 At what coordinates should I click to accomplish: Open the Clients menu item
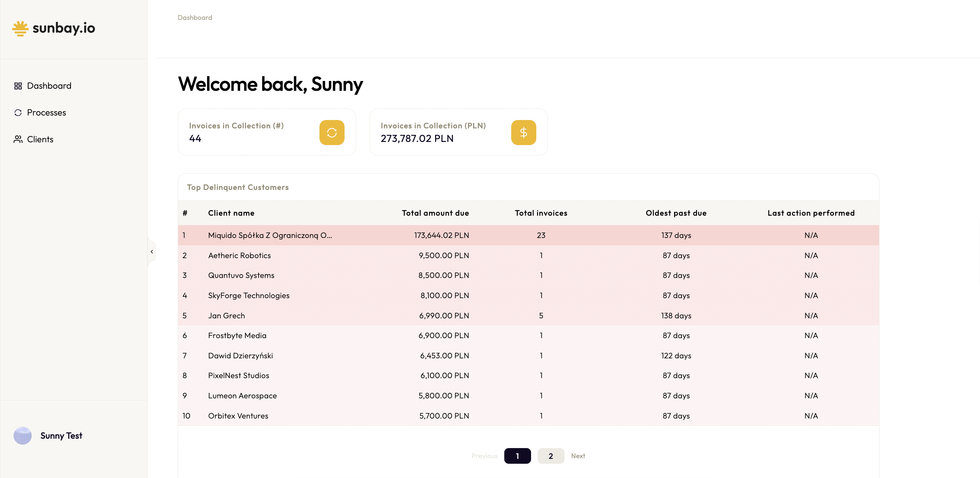click(x=40, y=139)
